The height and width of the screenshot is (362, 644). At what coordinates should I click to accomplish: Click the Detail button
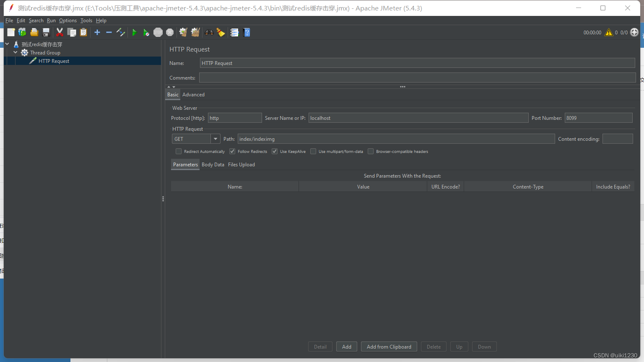click(x=320, y=346)
